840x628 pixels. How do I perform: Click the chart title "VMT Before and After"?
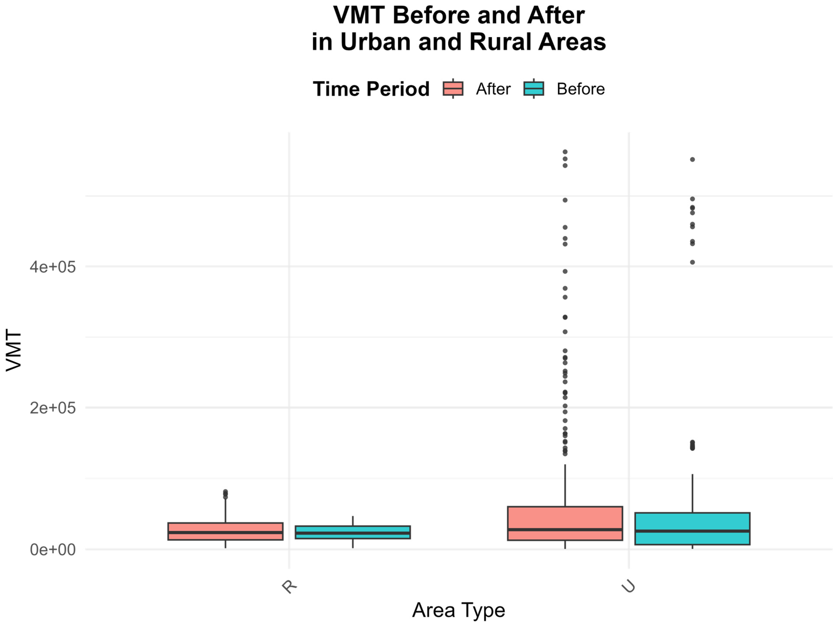[459, 16]
